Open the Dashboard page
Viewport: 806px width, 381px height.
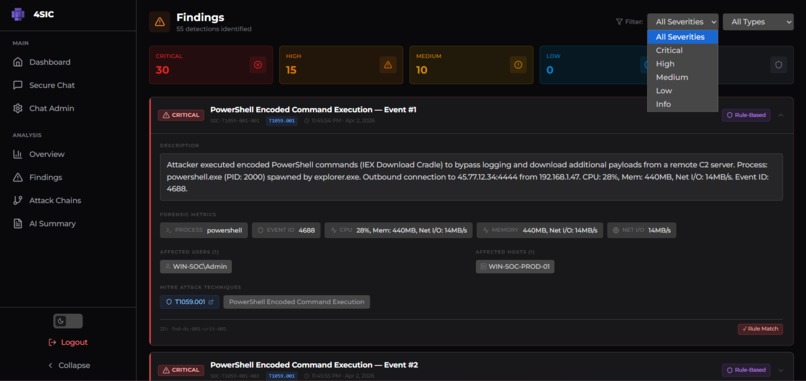[49, 62]
